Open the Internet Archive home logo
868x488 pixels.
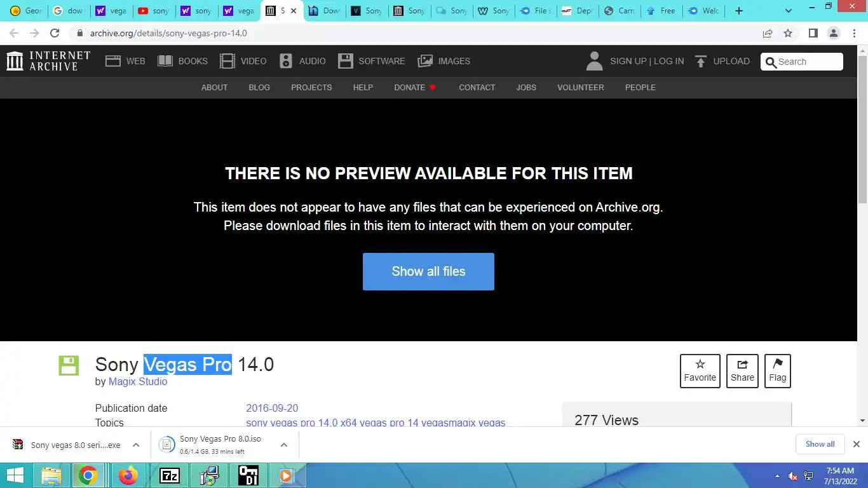tap(48, 61)
